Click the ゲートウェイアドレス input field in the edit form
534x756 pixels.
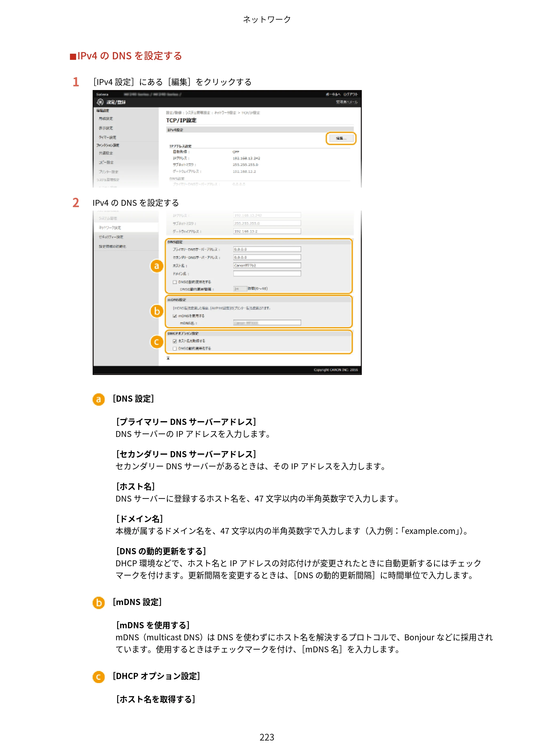click(x=267, y=231)
